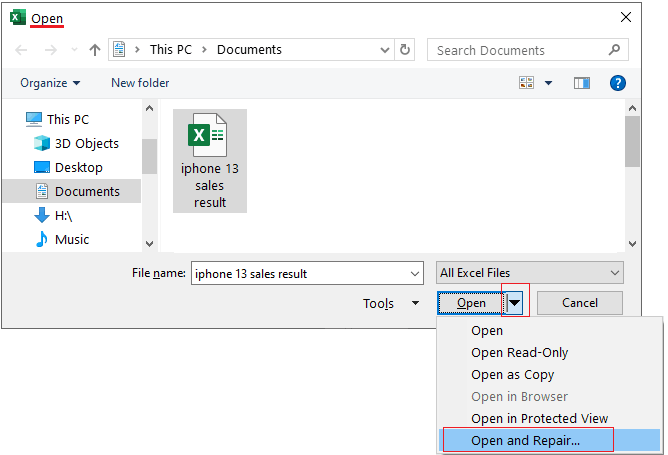Choose Open Read-Only menu option
This screenshot has height=455, width=668.
[x=519, y=352]
